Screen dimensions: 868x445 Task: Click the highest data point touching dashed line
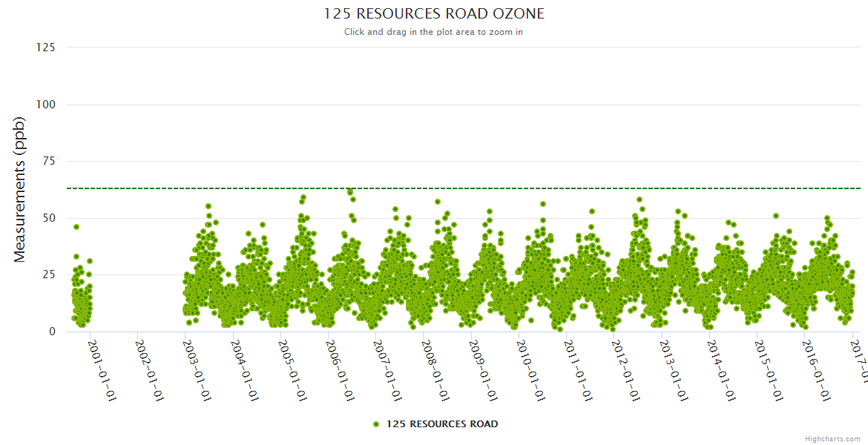coord(350,192)
